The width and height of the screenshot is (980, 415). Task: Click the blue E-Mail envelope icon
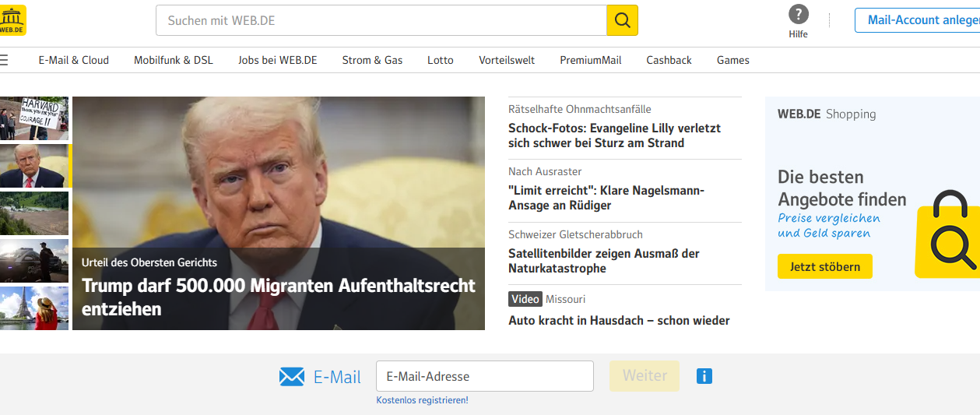click(x=292, y=377)
